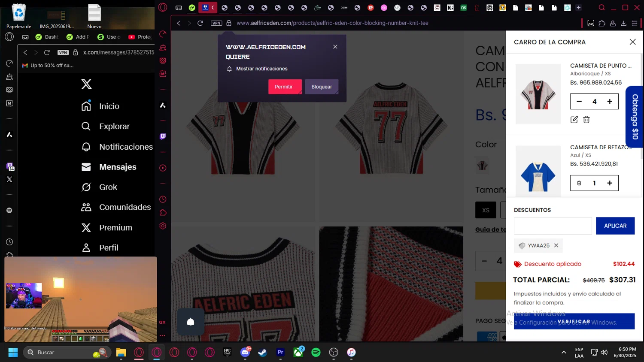Click the Camiseta de Punto cart thumbnail
The height and width of the screenshot is (362, 644).
(x=538, y=94)
